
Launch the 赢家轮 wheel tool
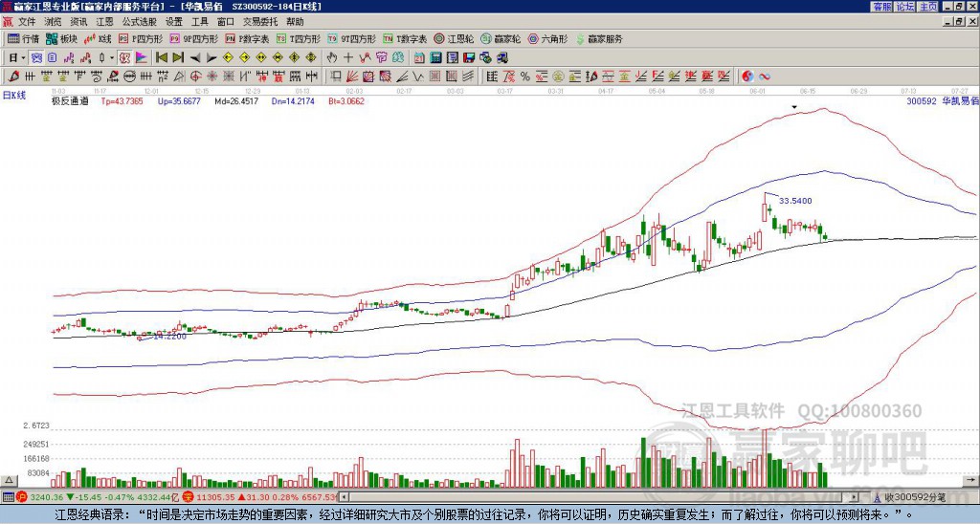click(x=501, y=38)
